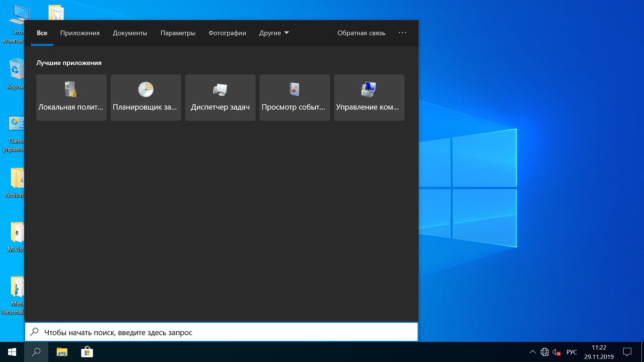Launch Управление компьютером tile
The height and width of the screenshot is (362, 644).
coord(369,97)
